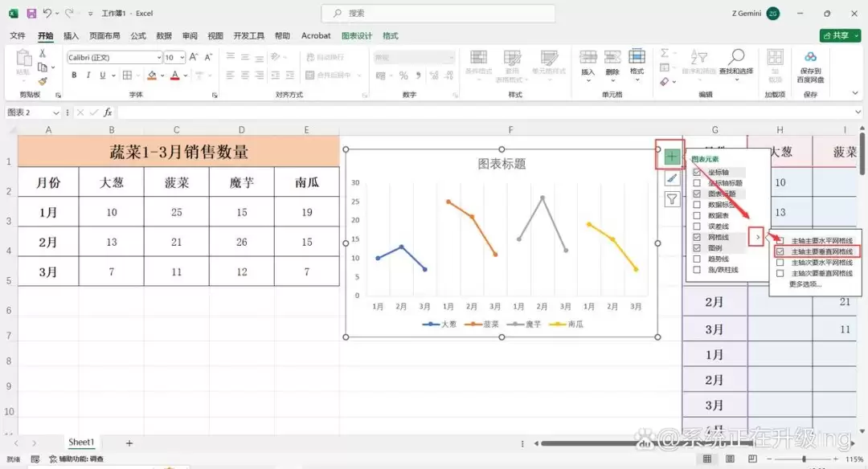Check the 数据表 chart element checkbox
This screenshot has height=469, width=868.
point(697,216)
